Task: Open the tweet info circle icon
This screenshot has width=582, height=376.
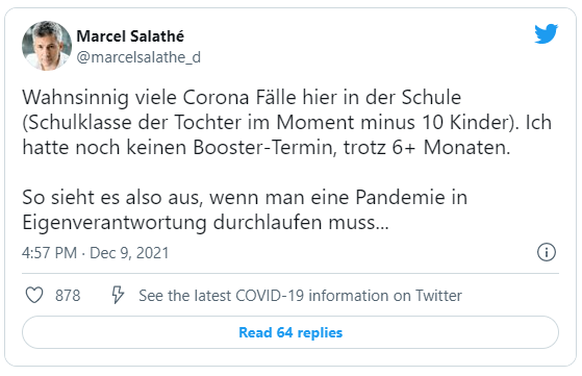Action: point(546,252)
